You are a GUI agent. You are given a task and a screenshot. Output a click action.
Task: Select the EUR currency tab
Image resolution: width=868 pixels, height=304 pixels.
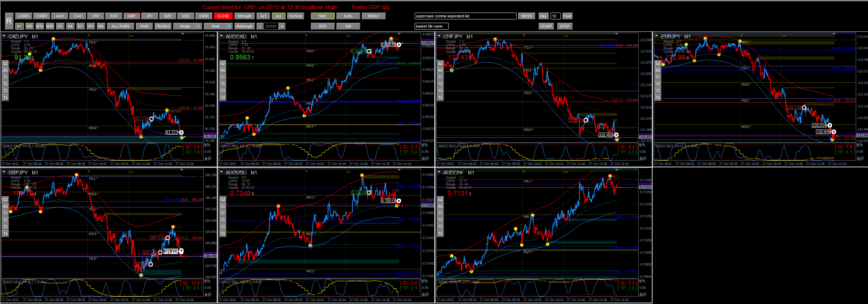114,16
